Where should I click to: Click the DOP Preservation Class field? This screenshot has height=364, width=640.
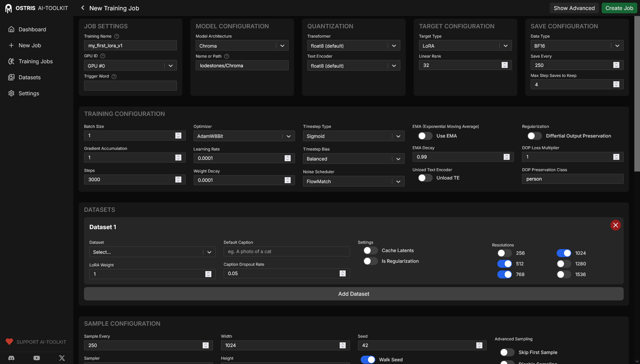click(573, 179)
